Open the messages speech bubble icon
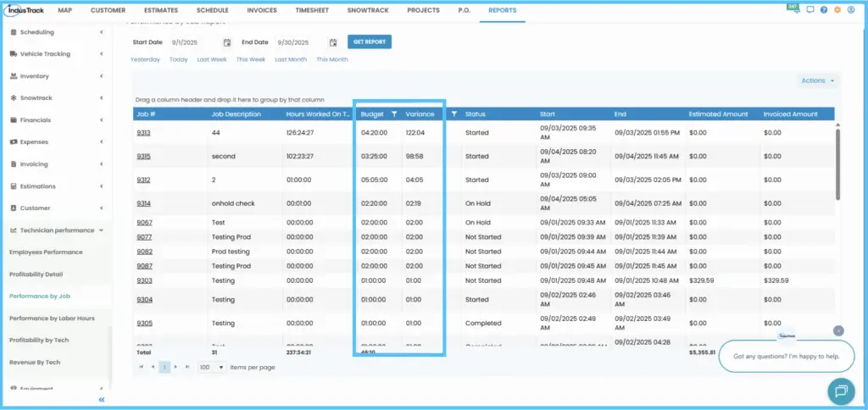The width and height of the screenshot is (868, 410). 810,10
